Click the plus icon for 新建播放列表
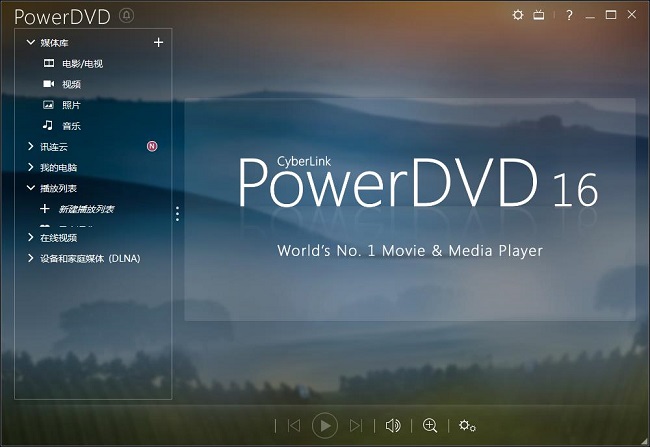This screenshot has width=650, height=447. pyautogui.click(x=45, y=208)
